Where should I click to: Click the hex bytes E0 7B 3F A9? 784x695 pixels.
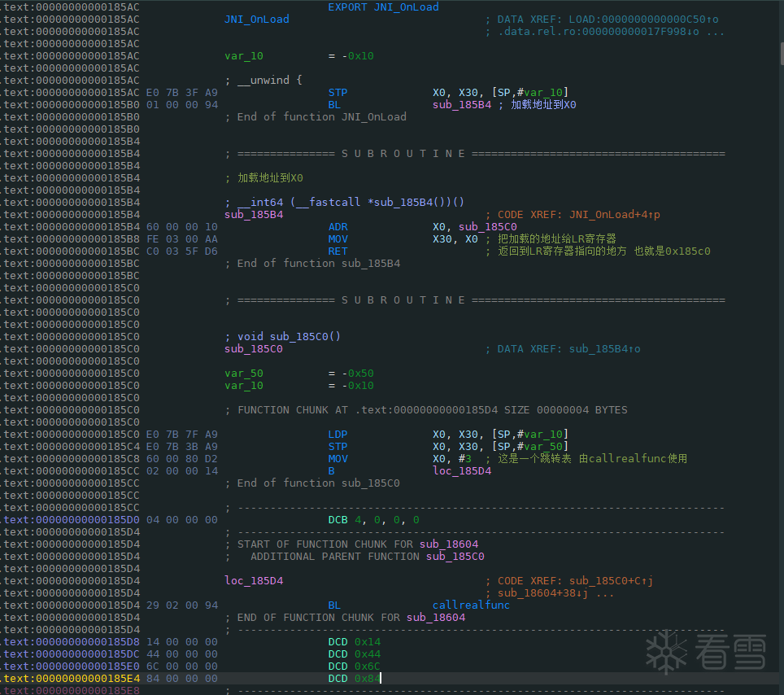(182, 93)
